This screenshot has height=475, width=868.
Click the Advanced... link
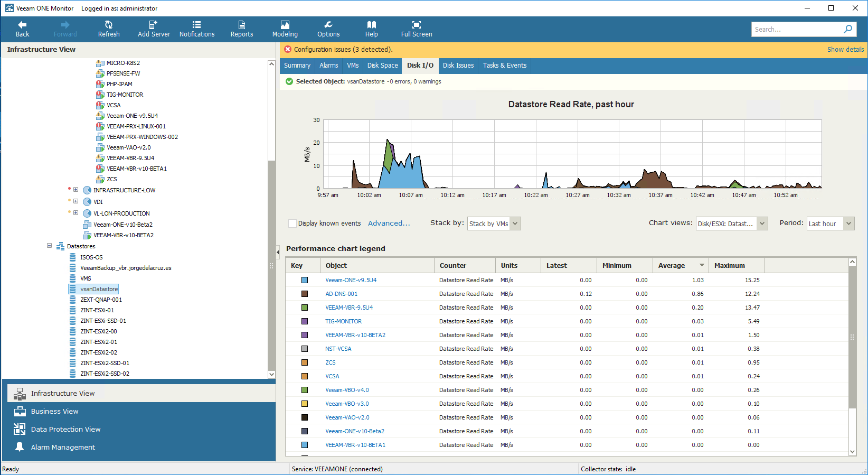389,223
